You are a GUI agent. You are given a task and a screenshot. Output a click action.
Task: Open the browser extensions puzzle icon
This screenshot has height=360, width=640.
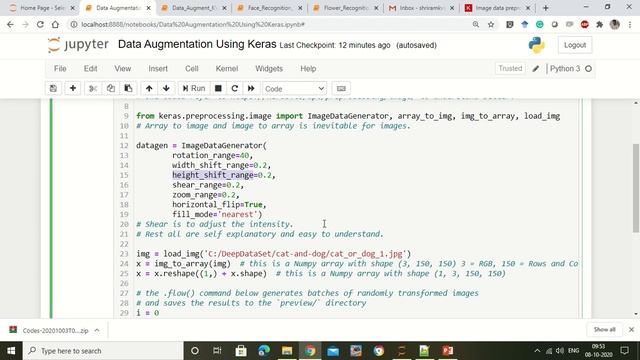[600, 24]
